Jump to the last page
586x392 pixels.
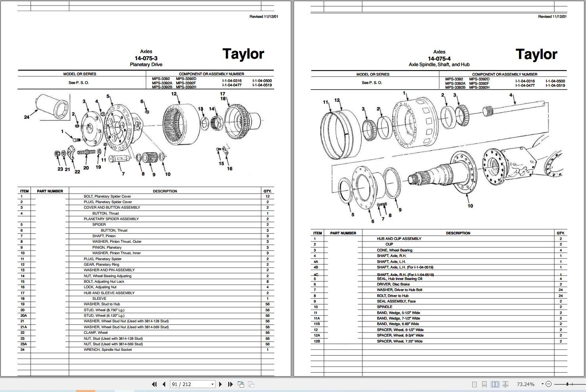tap(230, 384)
